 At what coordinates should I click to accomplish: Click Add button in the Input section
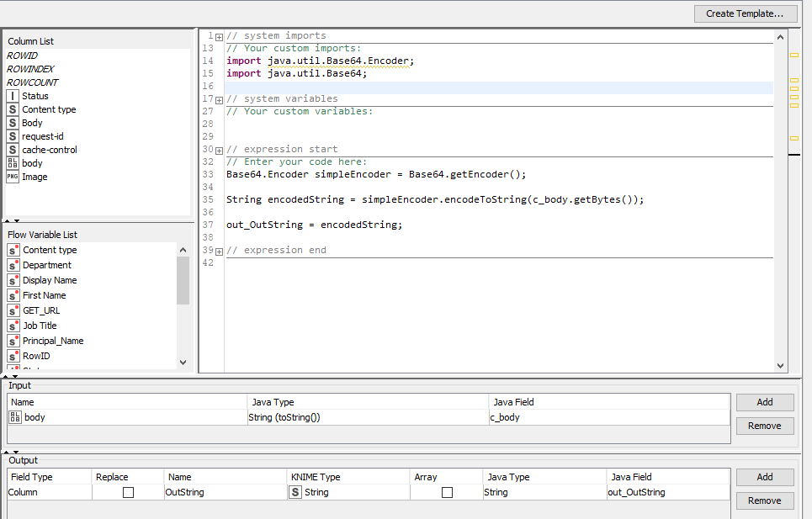pos(764,403)
